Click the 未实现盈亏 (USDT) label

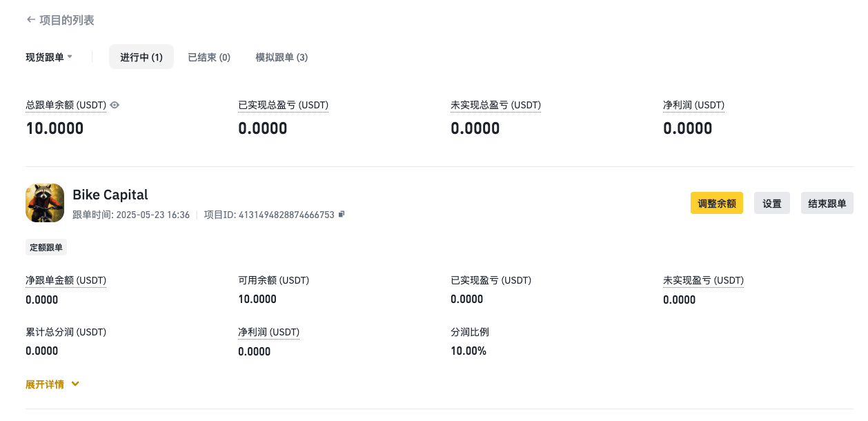point(703,280)
